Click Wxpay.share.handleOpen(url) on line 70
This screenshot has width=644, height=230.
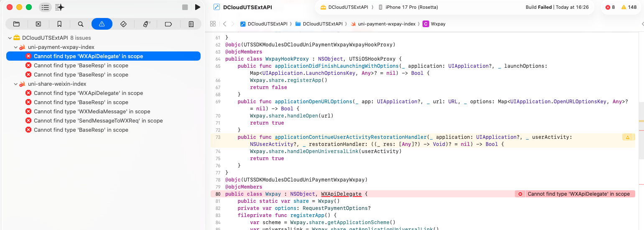(292, 116)
